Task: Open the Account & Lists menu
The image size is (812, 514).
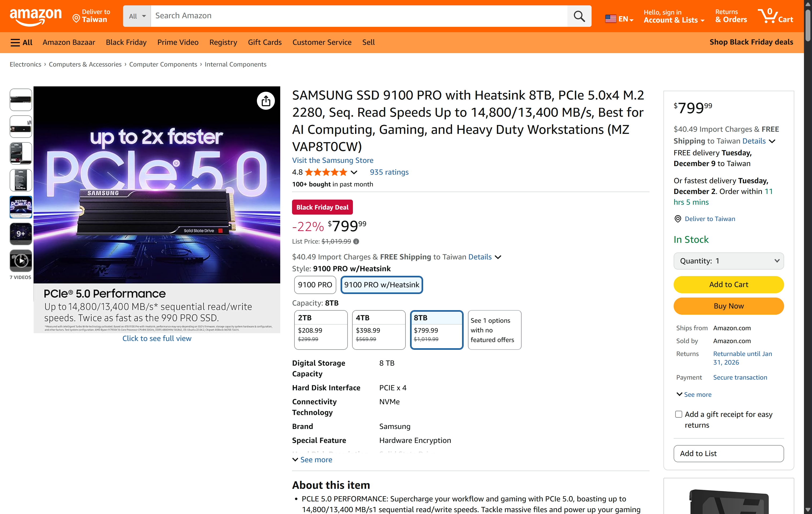Action: [x=674, y=16]
